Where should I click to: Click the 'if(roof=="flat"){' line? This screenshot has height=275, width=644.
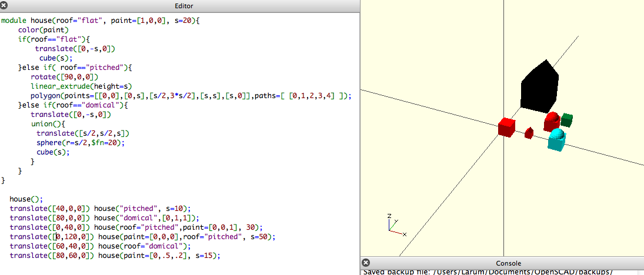click(x=54, y=39)
